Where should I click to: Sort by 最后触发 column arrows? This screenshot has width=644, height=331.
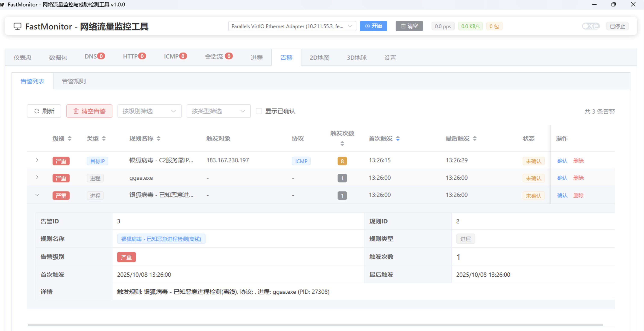pos(475,138)
